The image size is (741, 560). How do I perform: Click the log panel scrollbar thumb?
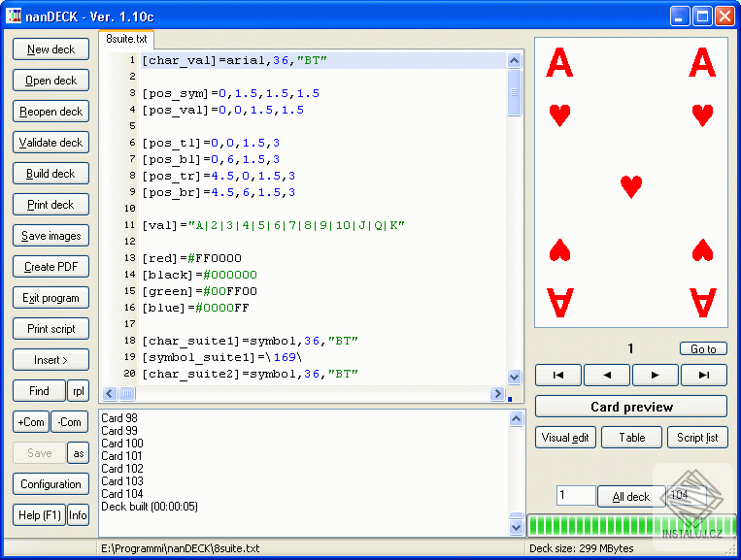click(x=516, y=515)
